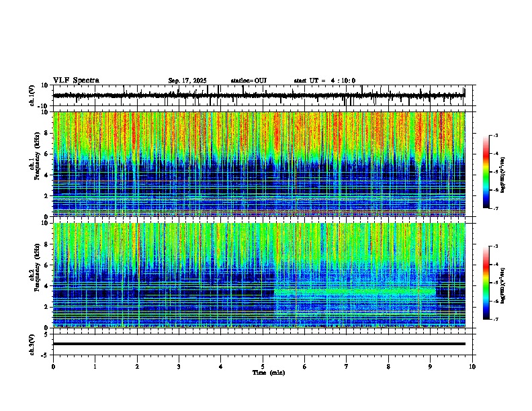Click time axis tick label "10"

click(472, 367)
